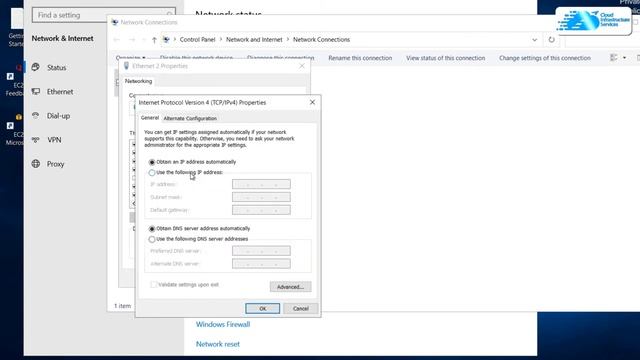The width and height of the screenshot is (640, 360).
Task: Expand the view options dropdown arrow
Action: (x=624, y=58)
